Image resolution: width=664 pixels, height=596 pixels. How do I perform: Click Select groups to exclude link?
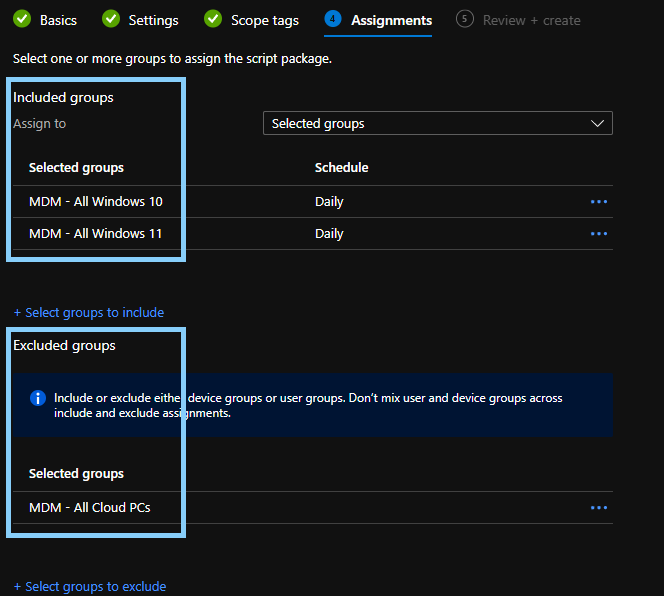90,586
